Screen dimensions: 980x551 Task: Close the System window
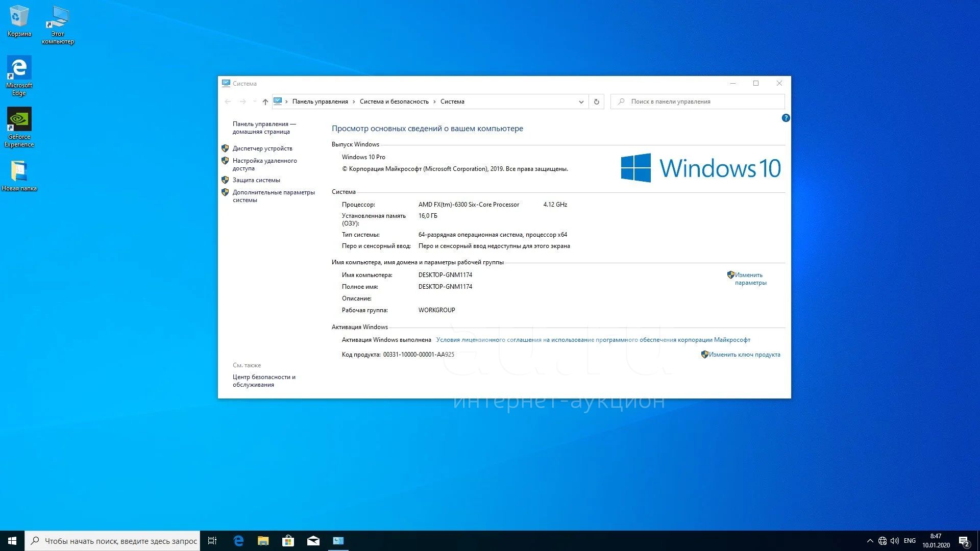pos(779,83)
